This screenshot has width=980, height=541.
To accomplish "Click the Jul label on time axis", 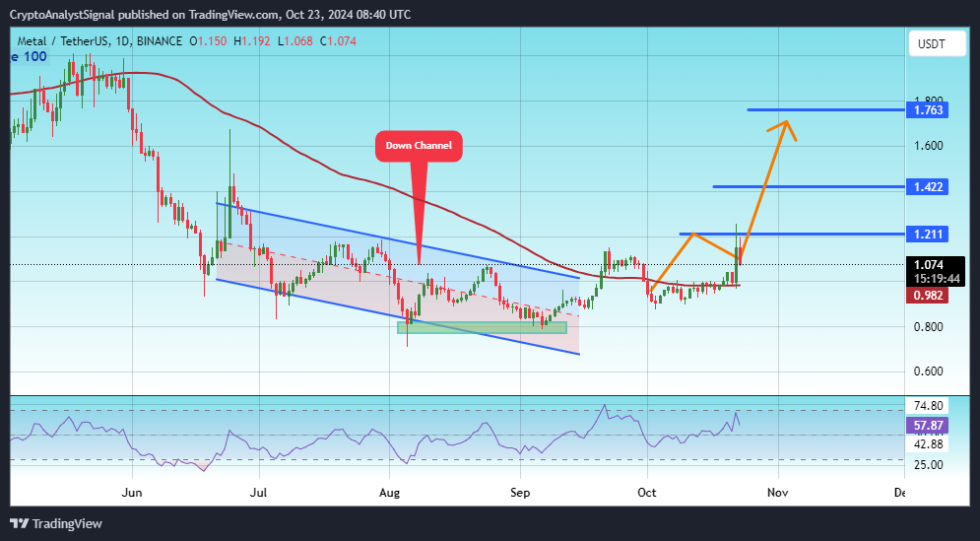I will click(258, 493).
